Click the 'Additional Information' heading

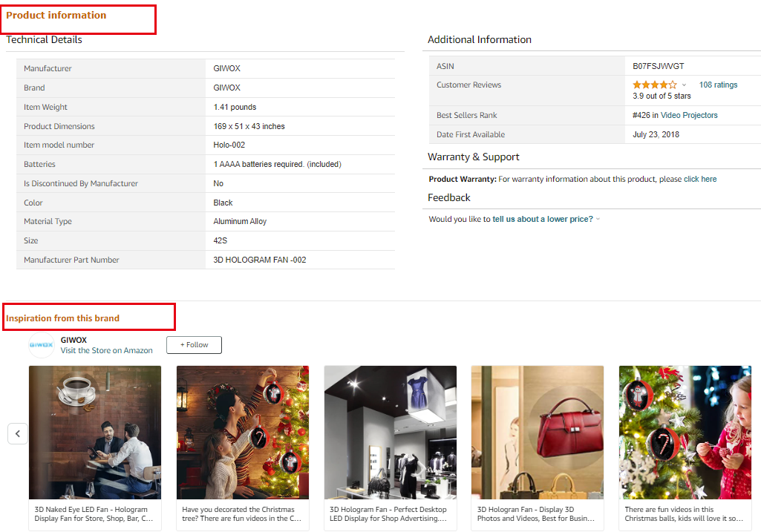coord(479,40)
